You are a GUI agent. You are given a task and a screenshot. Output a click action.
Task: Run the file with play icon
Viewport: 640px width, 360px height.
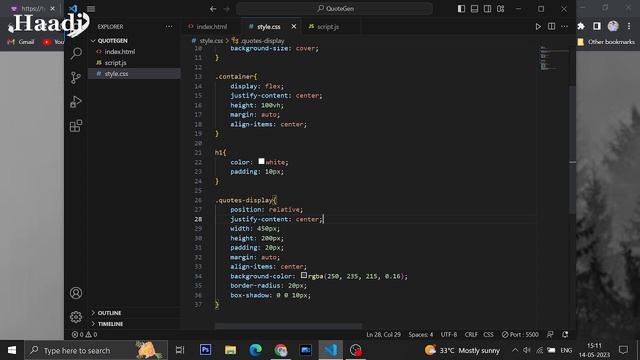tap(538, 27)
